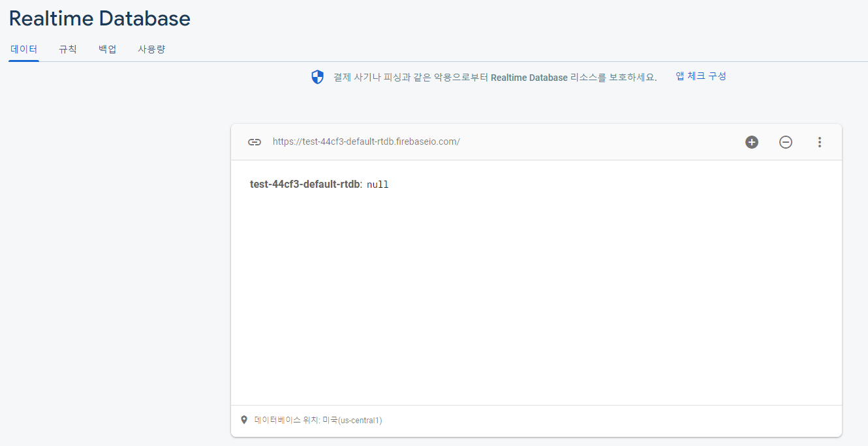Screen dimensions: 868x446
Task: Click the null value of root node
Action: (x=378, y=185)
